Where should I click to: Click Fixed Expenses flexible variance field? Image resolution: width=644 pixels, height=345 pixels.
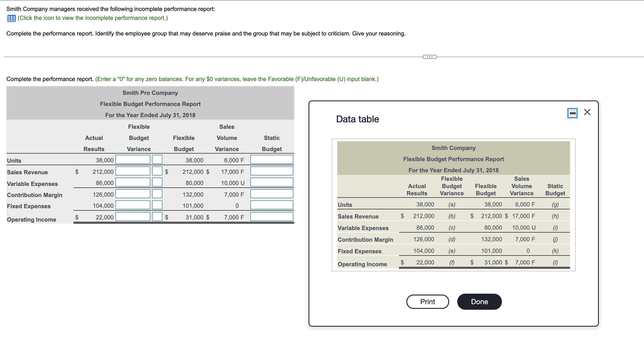pyautogui.click(x=133, y=205)
